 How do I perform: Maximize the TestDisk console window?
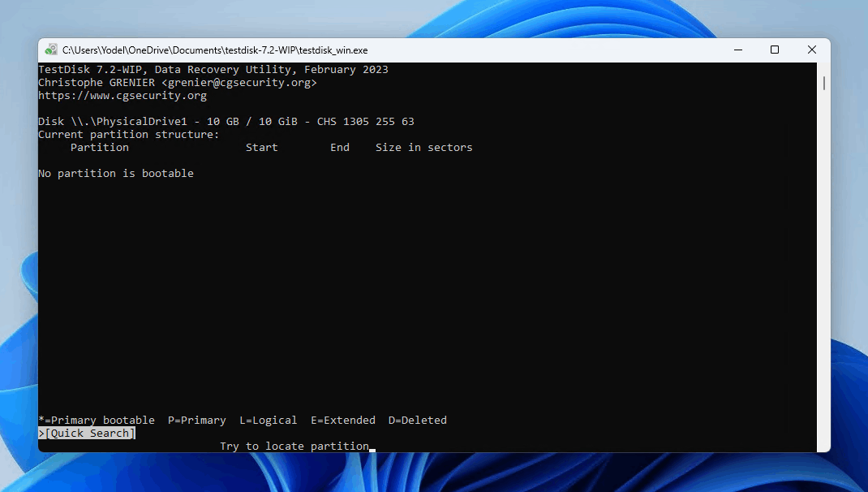coord(775,50)
